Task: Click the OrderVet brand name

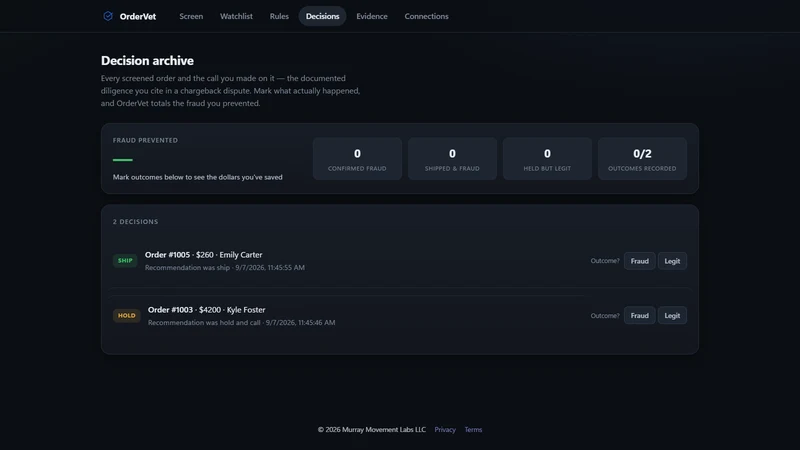Action: pos(138,16)
